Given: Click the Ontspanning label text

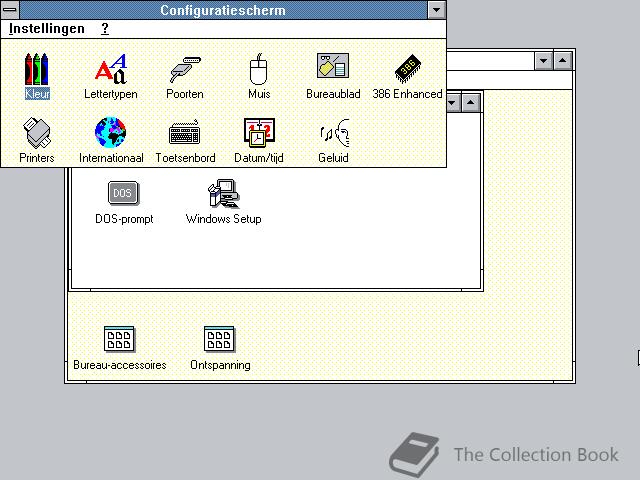Looking at the screenshot, I should pyautogui.click(x=220, y=365).
